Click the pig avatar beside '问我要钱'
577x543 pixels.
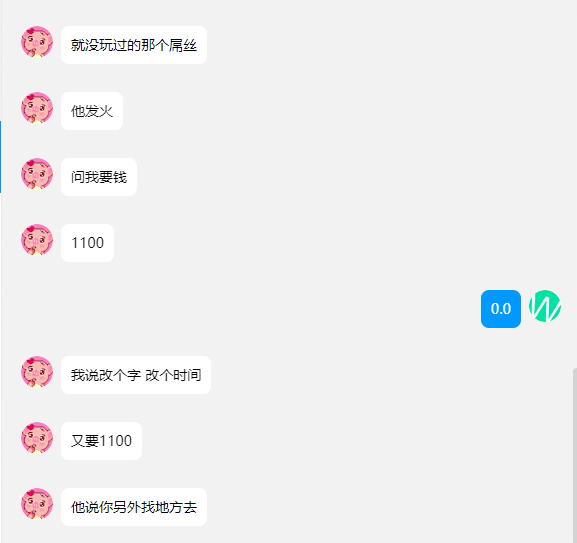pyautogui.click(x=37, y=174)
